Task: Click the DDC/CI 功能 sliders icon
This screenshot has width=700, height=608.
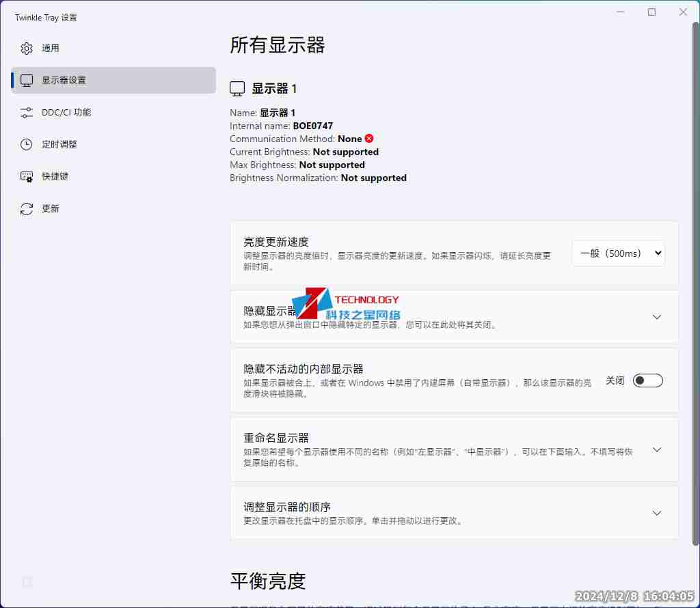Action: click(26, 112)
